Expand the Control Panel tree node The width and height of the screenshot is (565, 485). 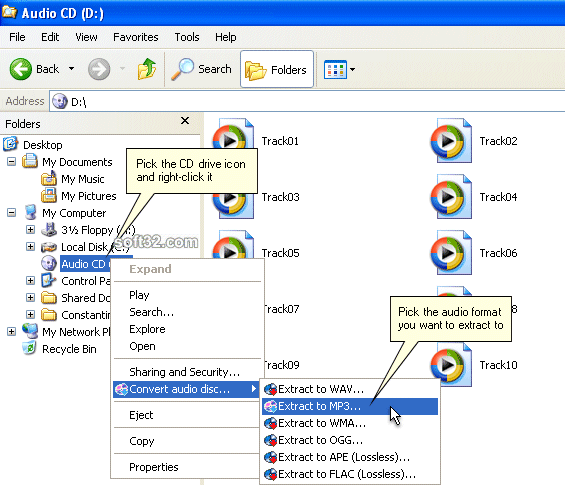31,280
